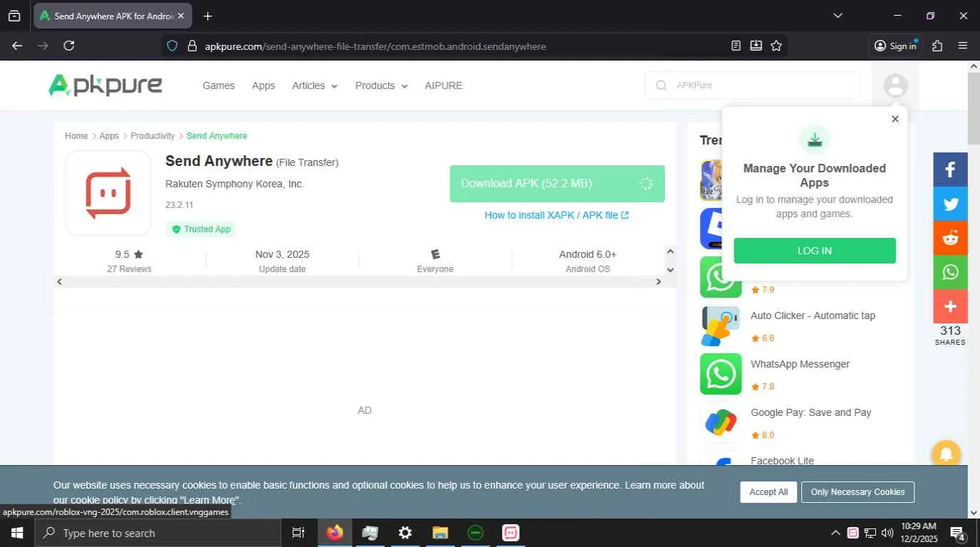Click the app info panel up arrow
The height and width of the screenshot is (547, 980).
[669, 251]
